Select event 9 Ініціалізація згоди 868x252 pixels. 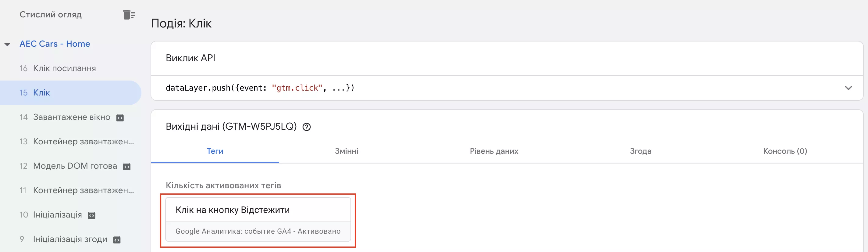point(71,239)
